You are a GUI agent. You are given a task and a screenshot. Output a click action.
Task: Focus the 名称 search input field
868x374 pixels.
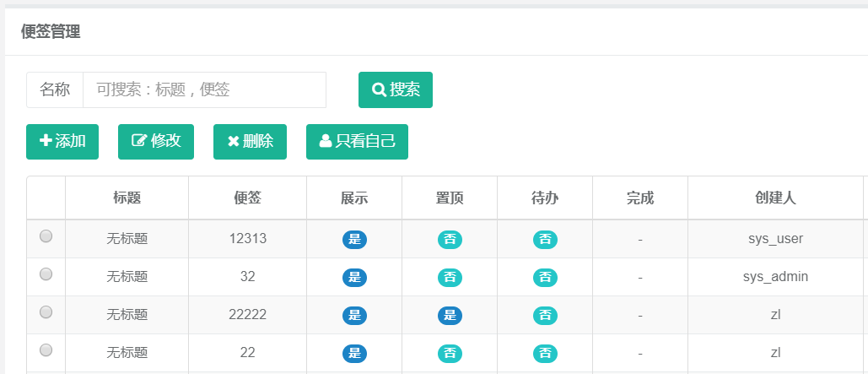click(204, 89)
